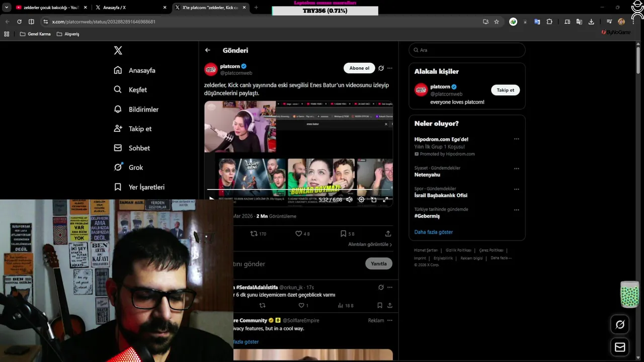Click the platcorn author name on the post
The width and height of the screenshot is (644, 362).
pos(230,66)
